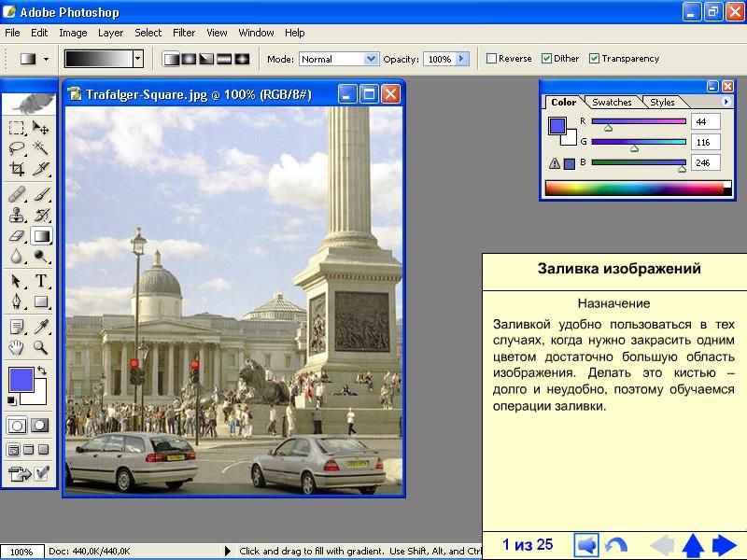Select the Zoom magnifier tool
Viewport: 747px width, 560px height.
(x=41, y=348)
